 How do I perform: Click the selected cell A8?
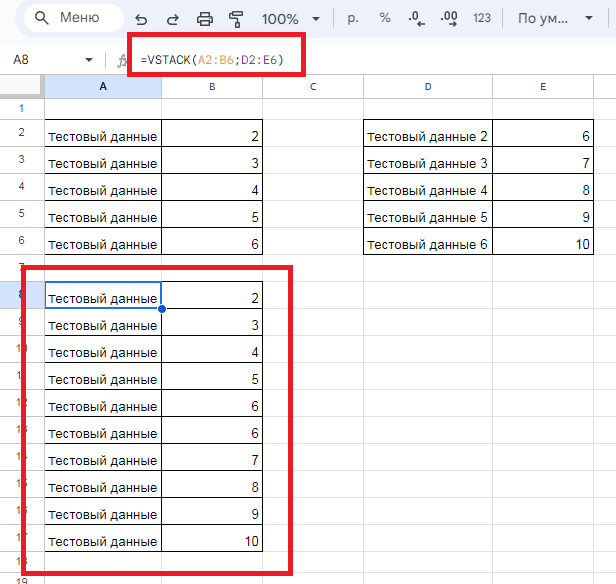103,295
